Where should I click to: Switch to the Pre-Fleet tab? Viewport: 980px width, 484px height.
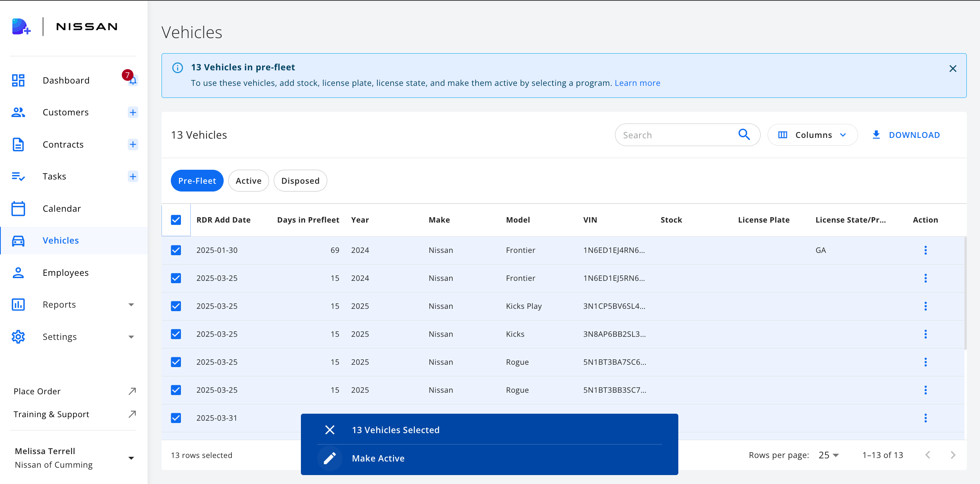point(197,181)
